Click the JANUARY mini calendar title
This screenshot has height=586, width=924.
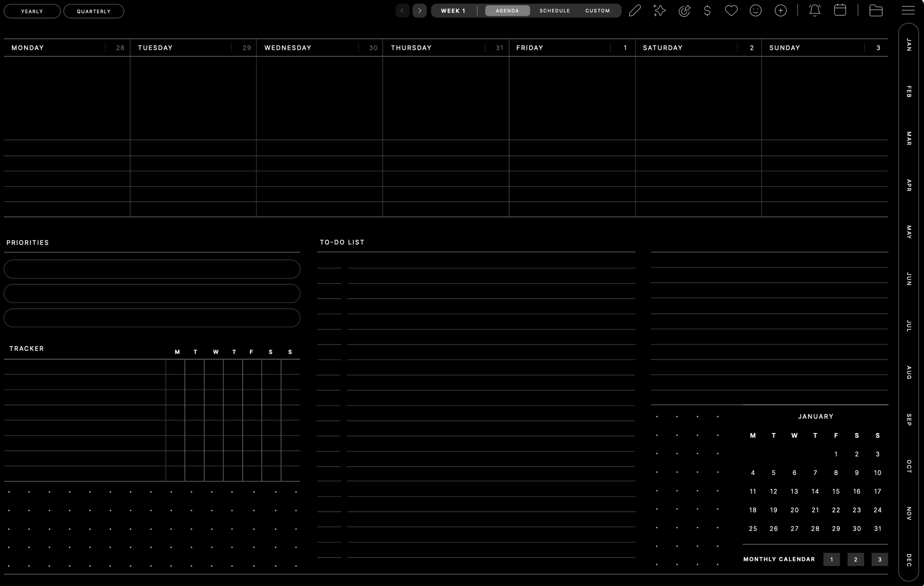coord(816,416)
